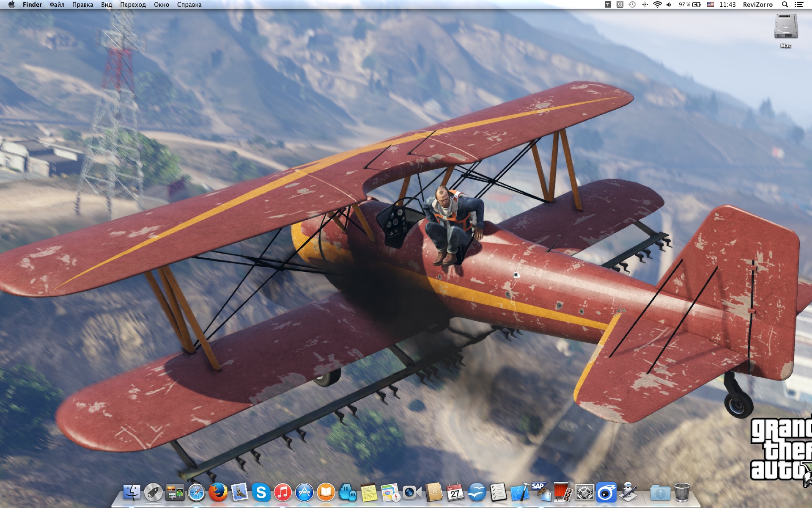Launch Skype from the Dock

[261, 492]
